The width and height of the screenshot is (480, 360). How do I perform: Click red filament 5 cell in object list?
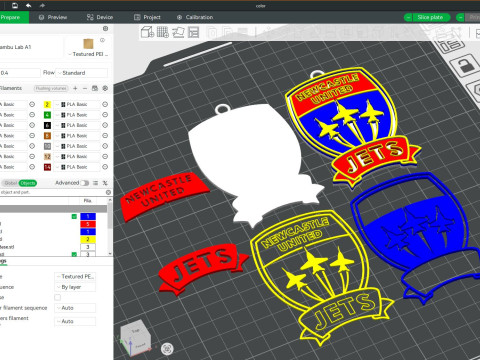[x=88, y=224]
